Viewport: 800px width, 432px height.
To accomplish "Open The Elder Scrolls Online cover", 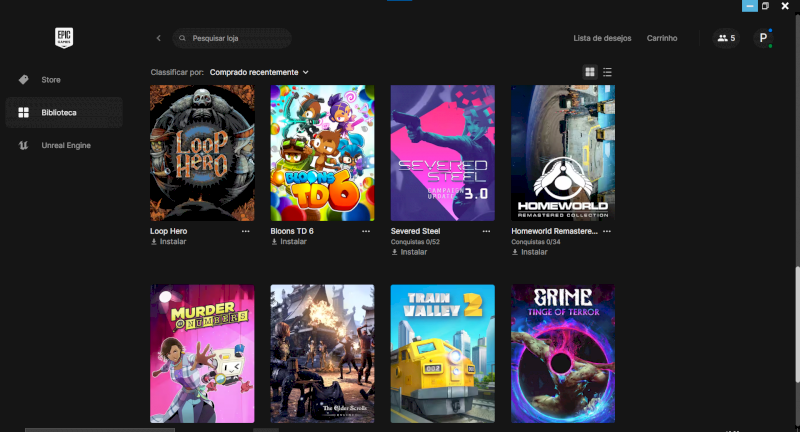I will pos(322,353).
